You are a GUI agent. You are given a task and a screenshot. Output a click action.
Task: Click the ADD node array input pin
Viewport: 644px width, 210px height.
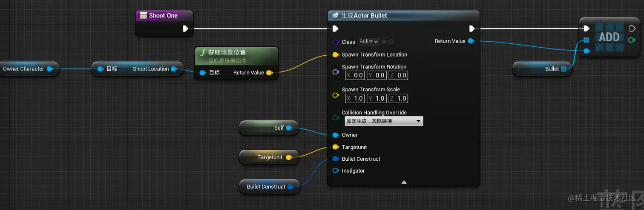(586, 40)
